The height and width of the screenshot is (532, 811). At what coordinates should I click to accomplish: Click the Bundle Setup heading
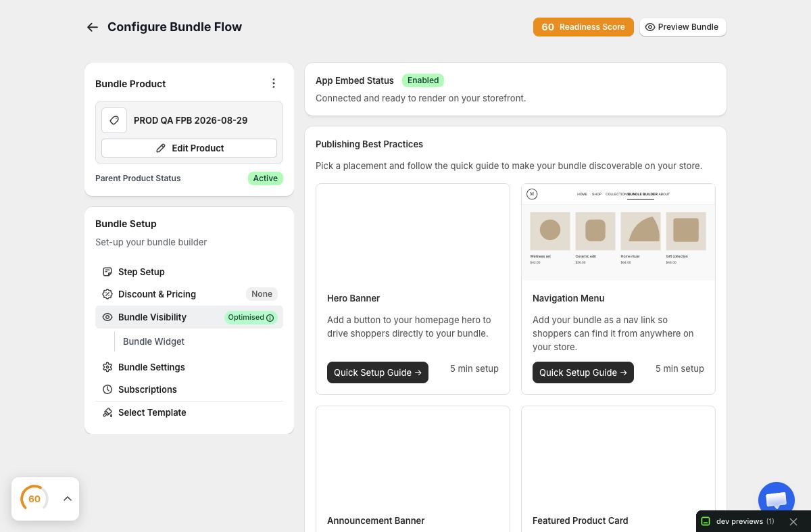click(x=126, y=224)
